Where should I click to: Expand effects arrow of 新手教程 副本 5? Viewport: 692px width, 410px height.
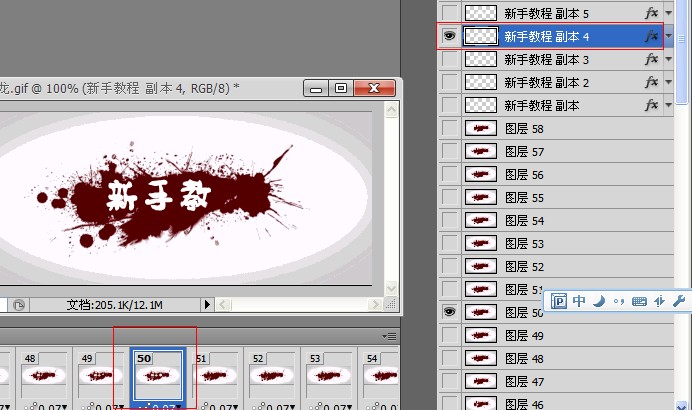[668, 13]
